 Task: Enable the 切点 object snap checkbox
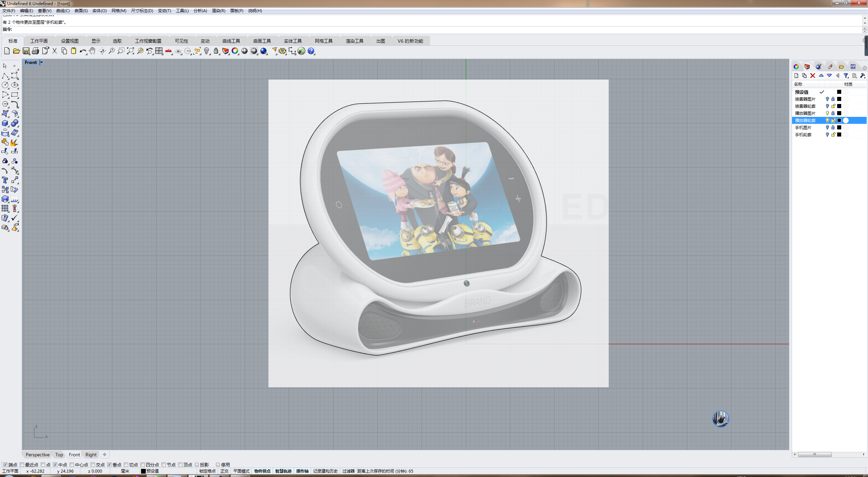(x=126, y=465)
